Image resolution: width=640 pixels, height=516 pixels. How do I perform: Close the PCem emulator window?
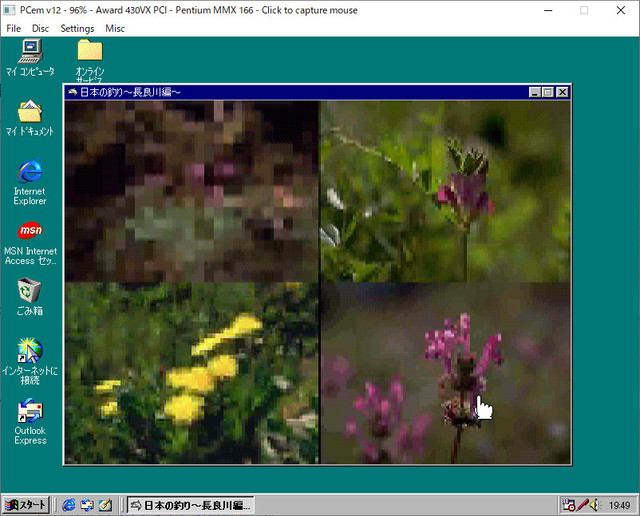(x=621, y=10)
